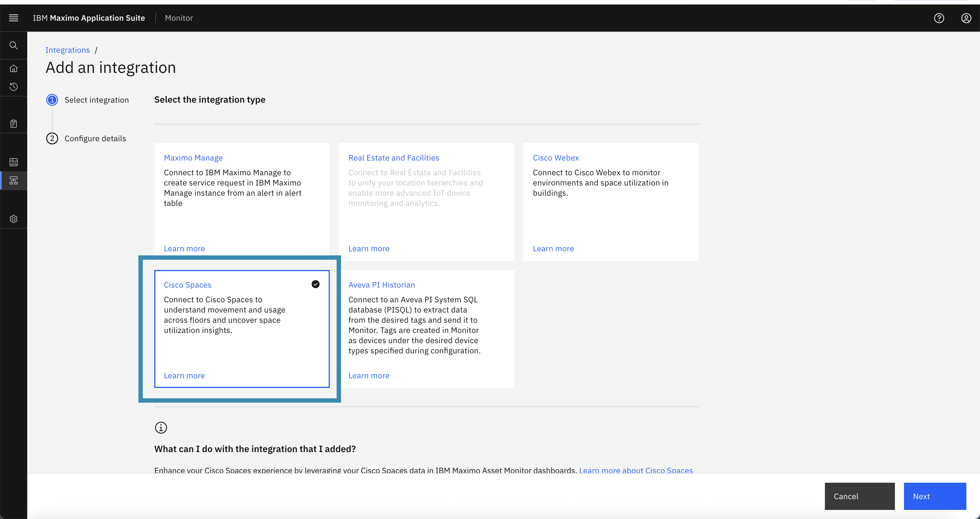Click the Maximo Manage card title

[193, 157]
